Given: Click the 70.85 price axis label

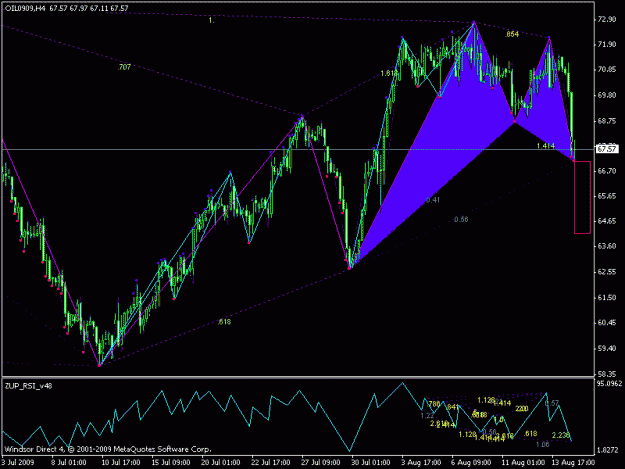Looking at the screenshot, I should point(607,70).
